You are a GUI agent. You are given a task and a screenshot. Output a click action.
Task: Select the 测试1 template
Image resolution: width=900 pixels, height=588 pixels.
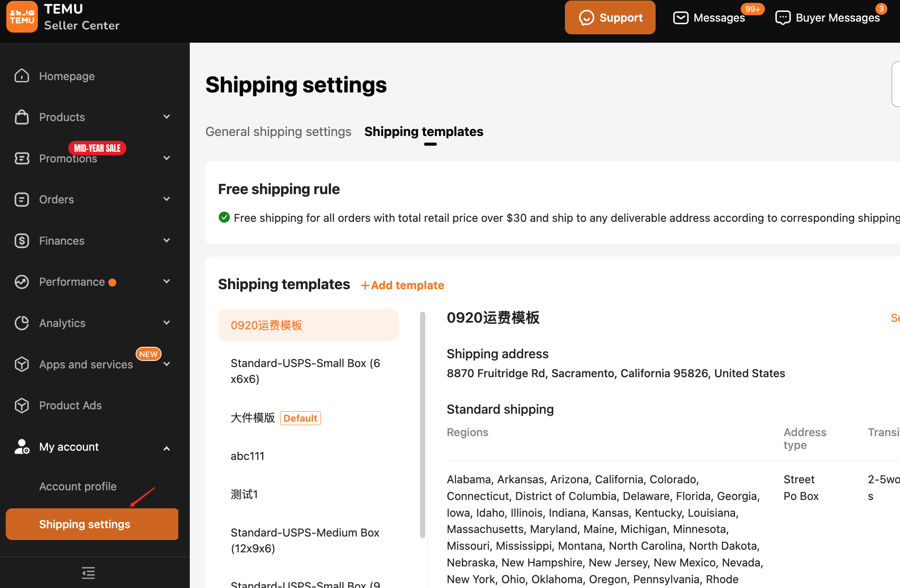(x=308, y=494)
